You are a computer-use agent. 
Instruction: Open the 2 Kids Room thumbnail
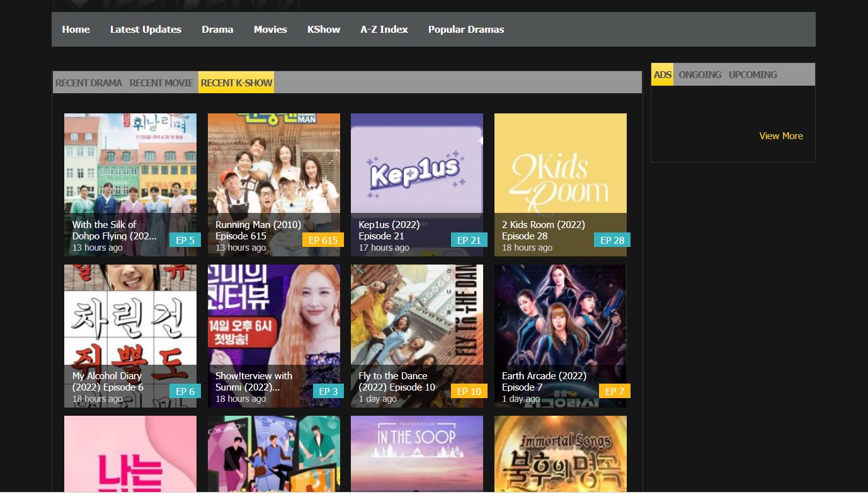(561, 185)
